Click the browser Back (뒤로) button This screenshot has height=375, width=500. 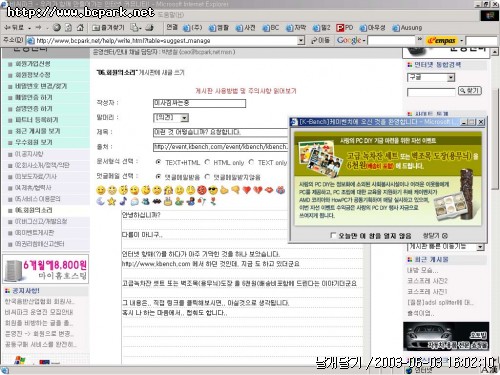[x=14, y=28]
